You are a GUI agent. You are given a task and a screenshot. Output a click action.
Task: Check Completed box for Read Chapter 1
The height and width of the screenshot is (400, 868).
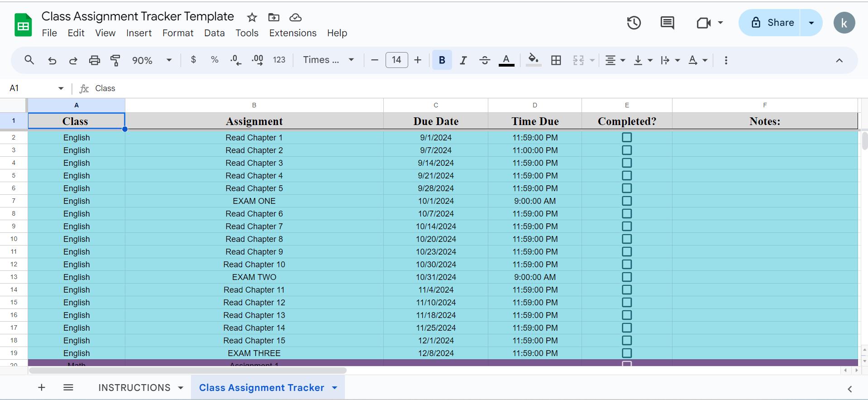[x=627, y=137]
